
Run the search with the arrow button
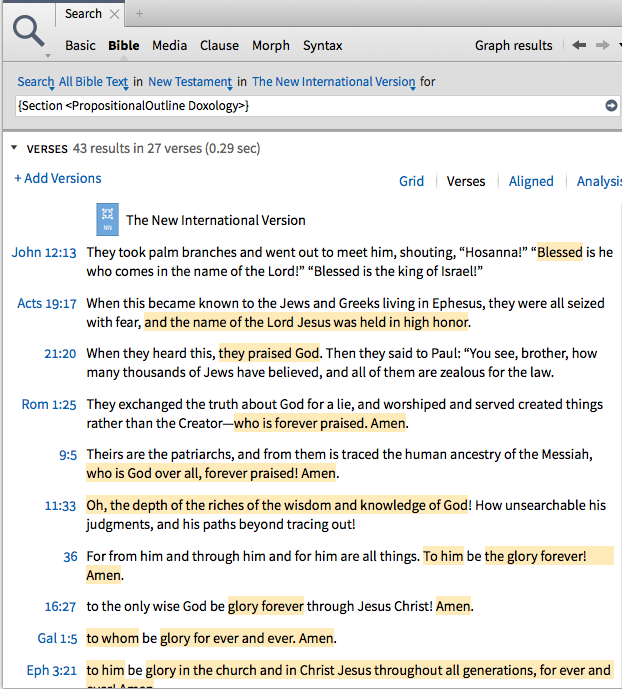(611, 105)
